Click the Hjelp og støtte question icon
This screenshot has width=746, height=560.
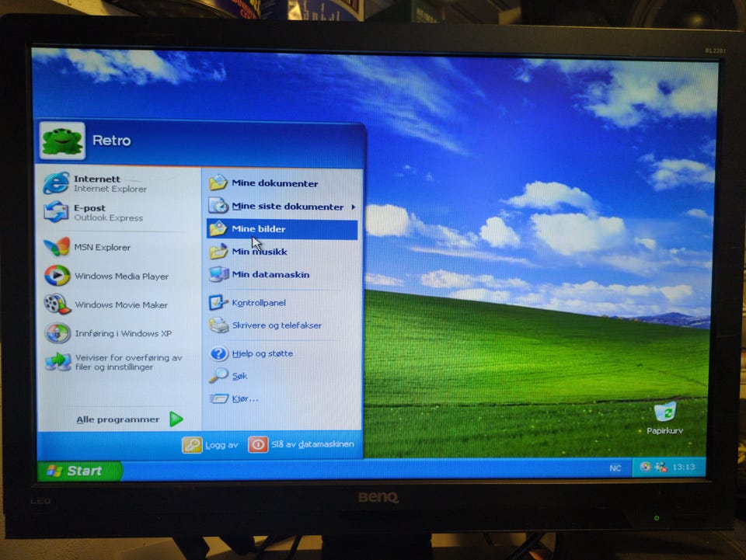pyautogui.click(x=219, y=353)
